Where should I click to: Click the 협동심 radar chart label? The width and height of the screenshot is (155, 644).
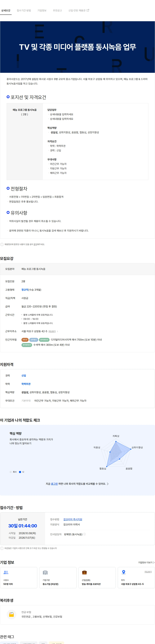[103, 468]
